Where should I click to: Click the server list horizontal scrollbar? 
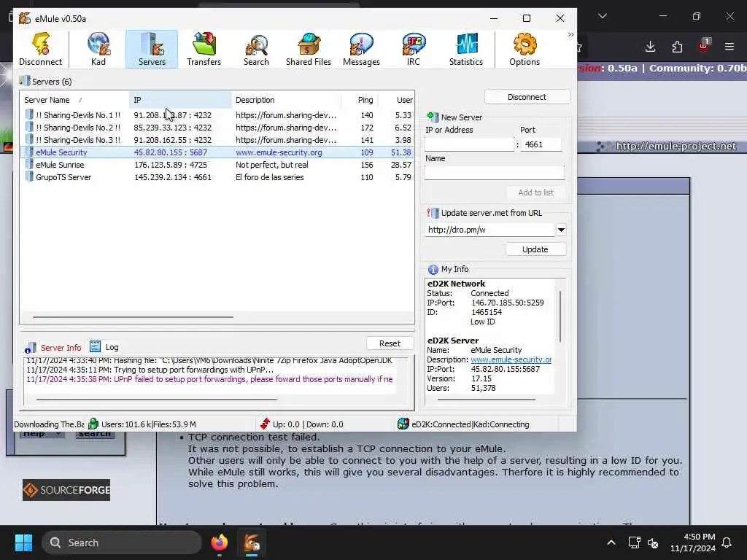(133, 317)
